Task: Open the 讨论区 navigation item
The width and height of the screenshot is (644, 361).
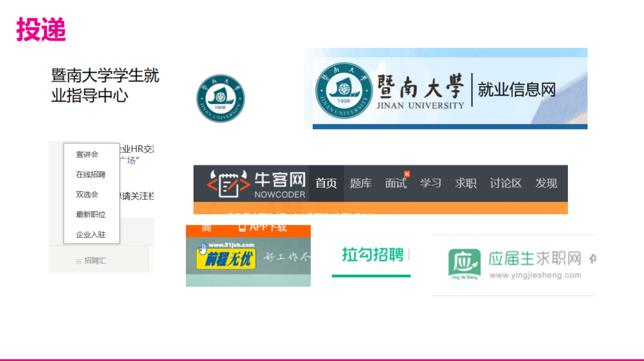Action: 505,183
